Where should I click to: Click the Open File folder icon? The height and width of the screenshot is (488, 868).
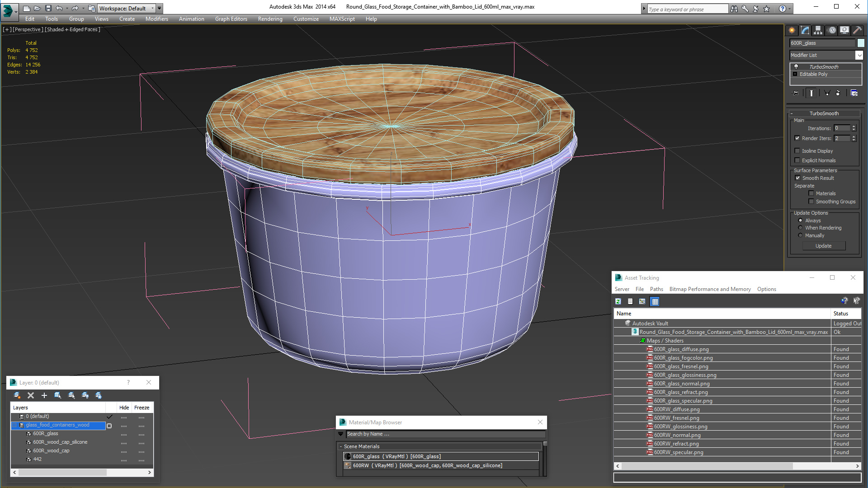[38, 8]
